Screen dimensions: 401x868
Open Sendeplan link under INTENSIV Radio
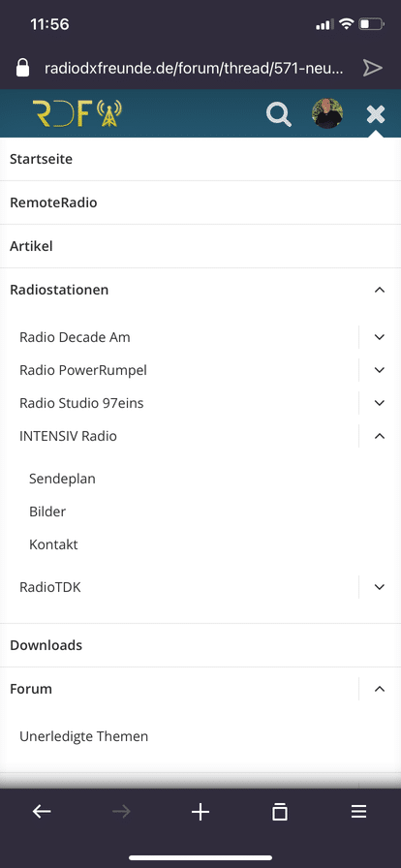click(62, 479)
